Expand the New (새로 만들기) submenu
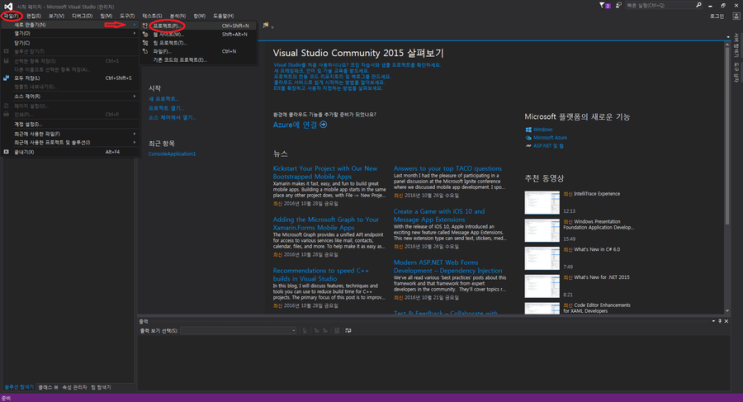 70,25
